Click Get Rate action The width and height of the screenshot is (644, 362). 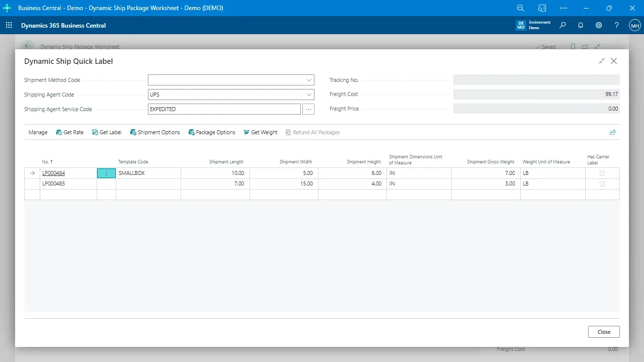[69, 132]
